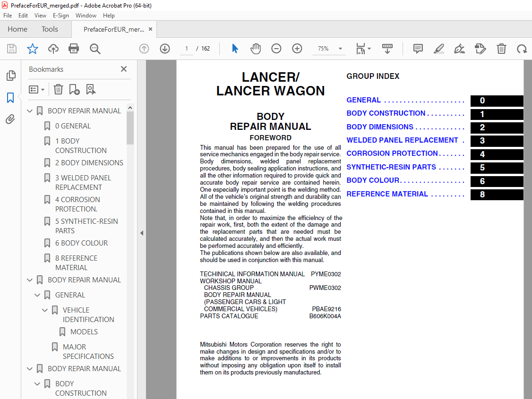Viewport: 532px width, 399px height.
Task: Open the View menu
Action: [x=40, y=16]
